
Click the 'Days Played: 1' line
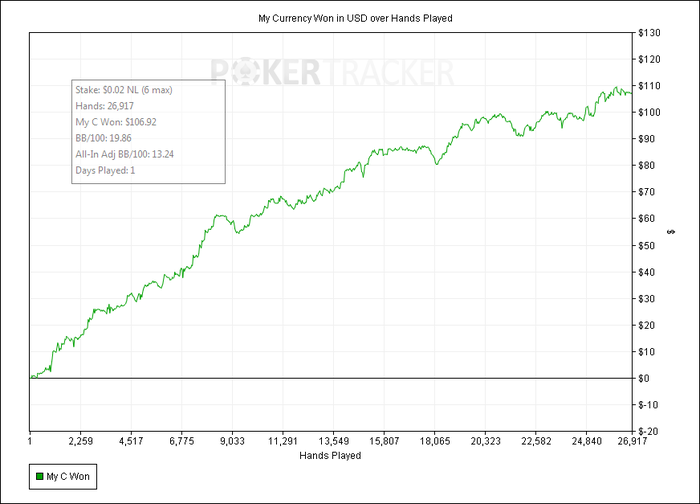tap(105, 170)
